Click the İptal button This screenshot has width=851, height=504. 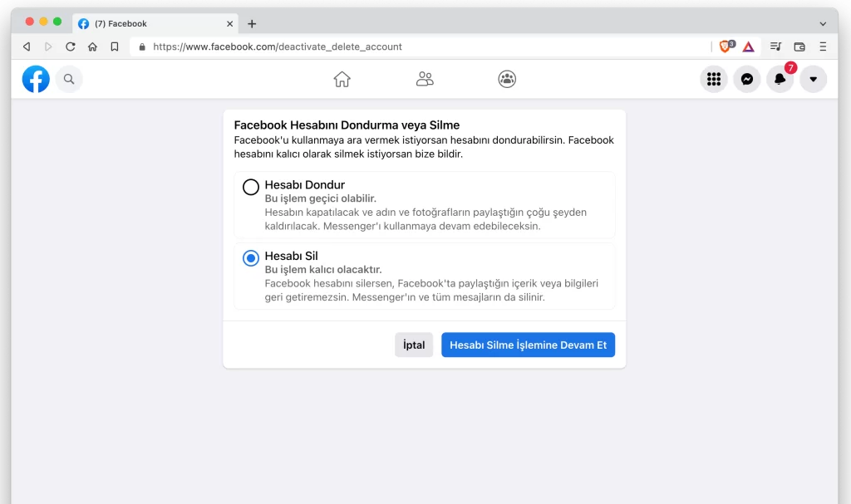414,345
